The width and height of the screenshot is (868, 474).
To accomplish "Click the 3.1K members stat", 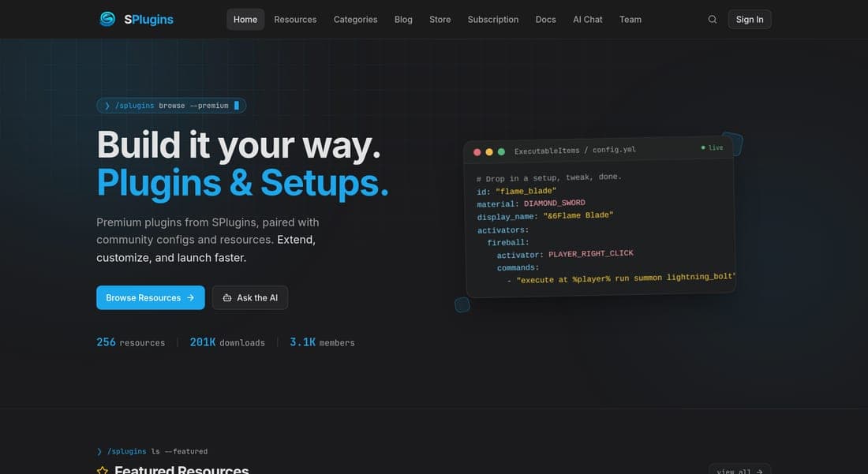I will point(322,342).
